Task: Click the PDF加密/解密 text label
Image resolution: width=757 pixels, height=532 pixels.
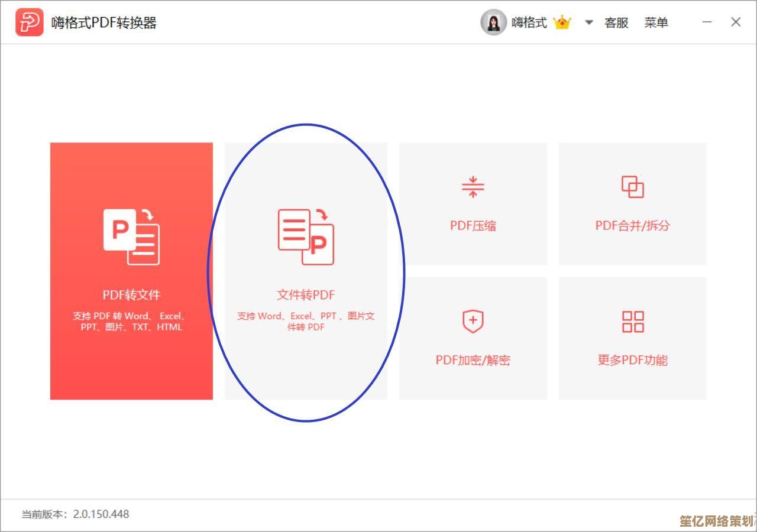Action: click(473, 360)
